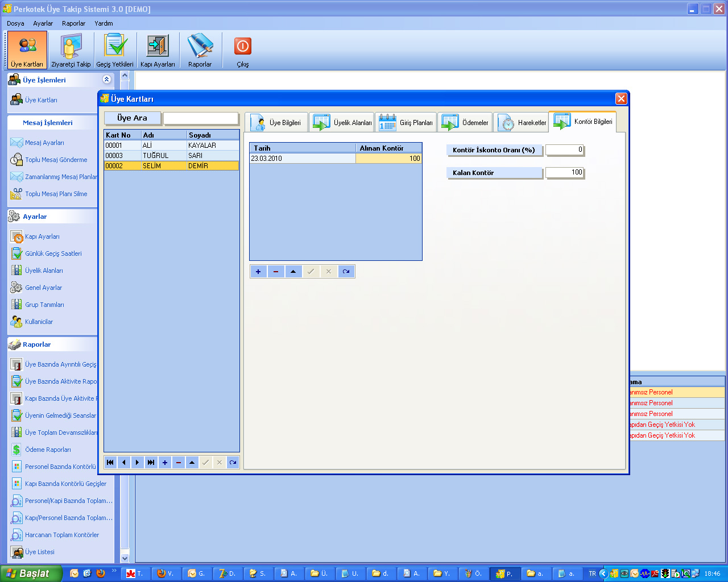Open Ödeme Raporları in sidebar
728x582 pixels.
[48, 450]
